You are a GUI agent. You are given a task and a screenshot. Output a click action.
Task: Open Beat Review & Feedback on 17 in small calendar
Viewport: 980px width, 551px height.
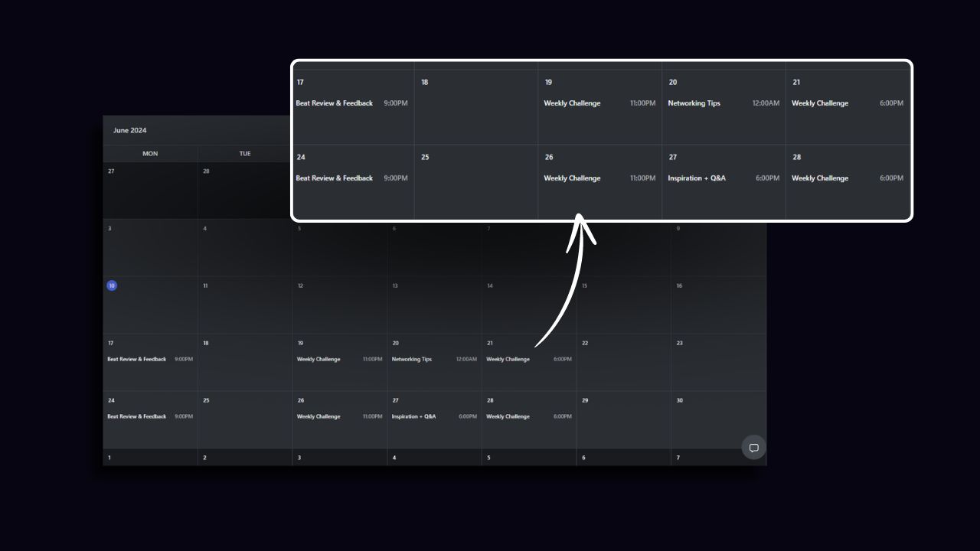click(x=137, y=359)
